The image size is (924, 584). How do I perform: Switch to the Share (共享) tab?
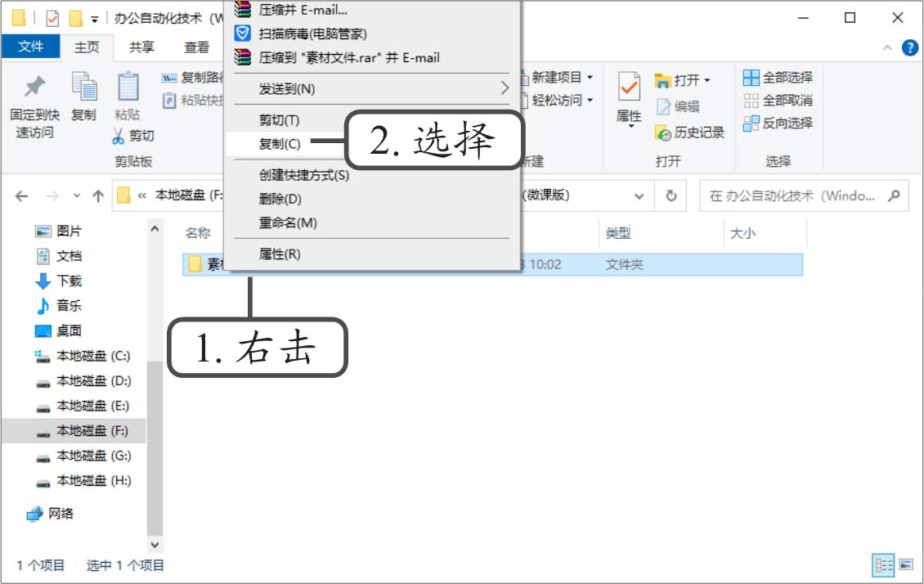click(141, 47)
